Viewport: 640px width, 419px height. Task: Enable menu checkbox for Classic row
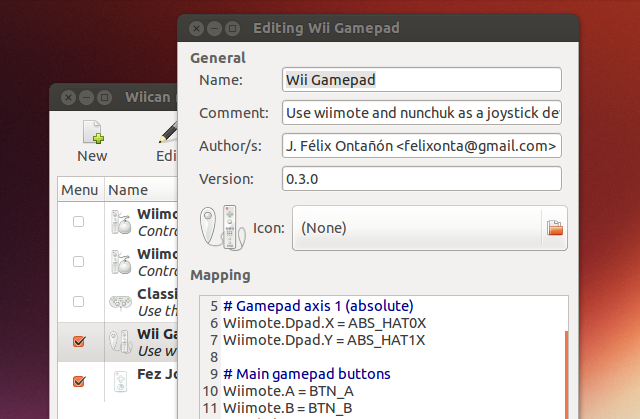[x=78, y=302]
